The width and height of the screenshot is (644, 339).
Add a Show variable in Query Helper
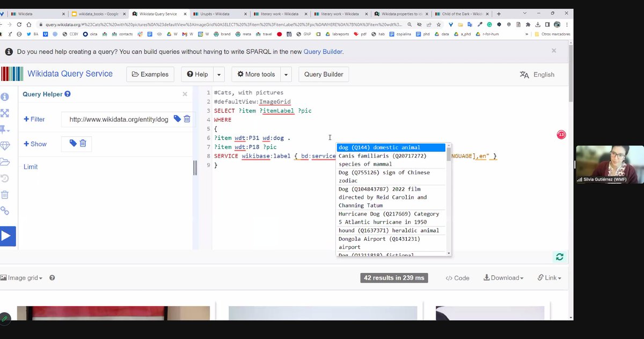35,144
